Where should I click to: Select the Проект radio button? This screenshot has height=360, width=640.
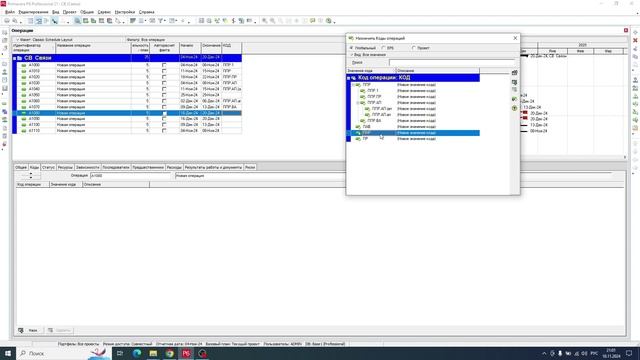coord(413,48)
